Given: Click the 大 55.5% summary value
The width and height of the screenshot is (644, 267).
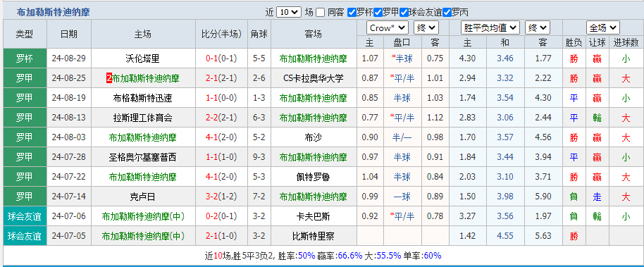Looking at the screenshot, I should tap(388, 256).
